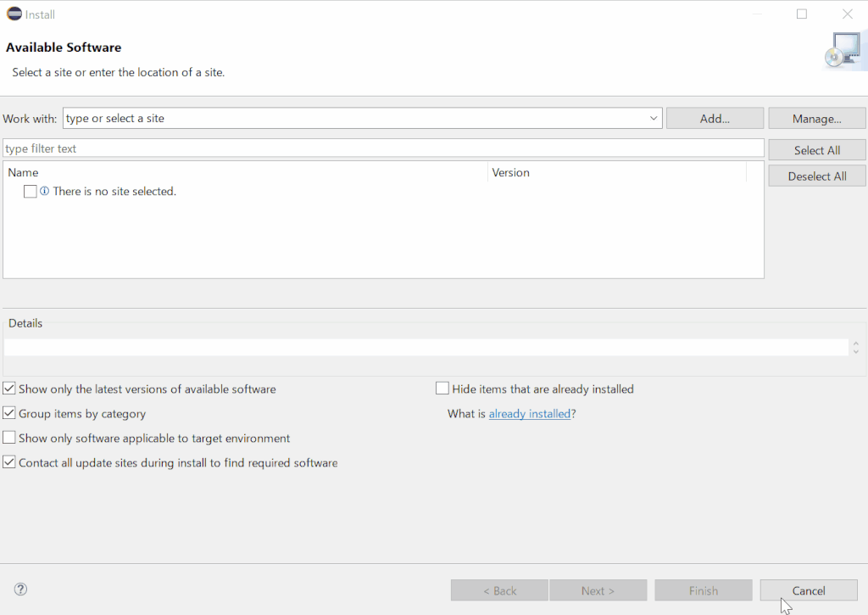
Task: Click the Name column header
Action: pos(247,172)
